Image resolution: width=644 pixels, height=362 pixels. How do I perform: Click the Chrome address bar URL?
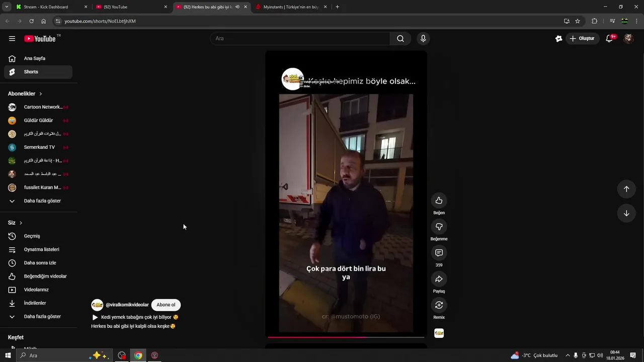[100, 21]
